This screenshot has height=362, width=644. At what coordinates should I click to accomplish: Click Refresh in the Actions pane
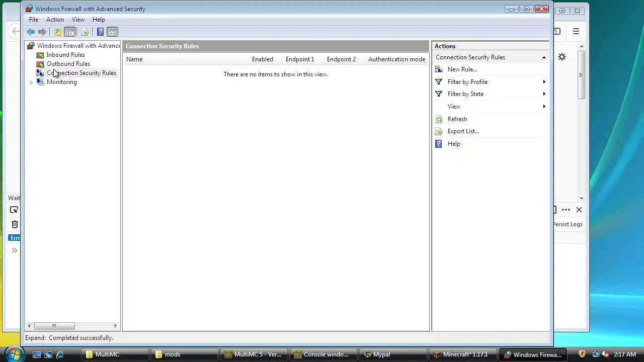point(457,119)
